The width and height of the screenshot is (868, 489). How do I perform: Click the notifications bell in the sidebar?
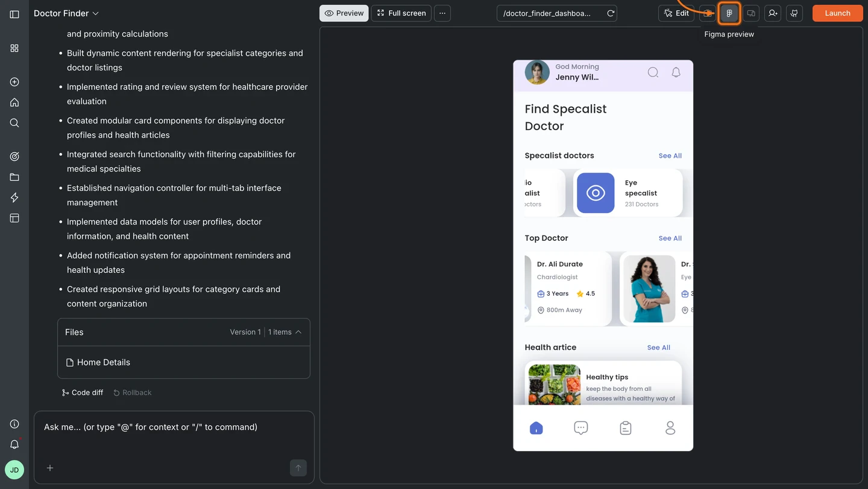[x=14, y=443]
